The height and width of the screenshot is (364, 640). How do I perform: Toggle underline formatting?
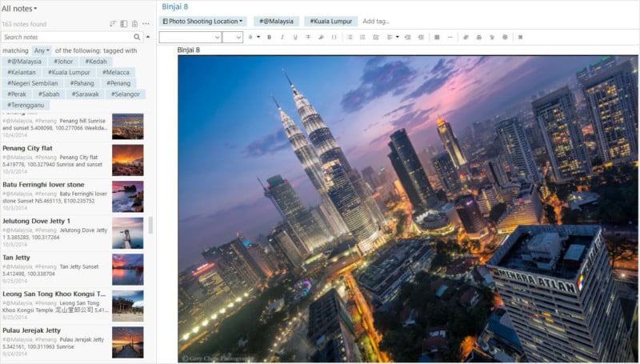tap(295, 37)
